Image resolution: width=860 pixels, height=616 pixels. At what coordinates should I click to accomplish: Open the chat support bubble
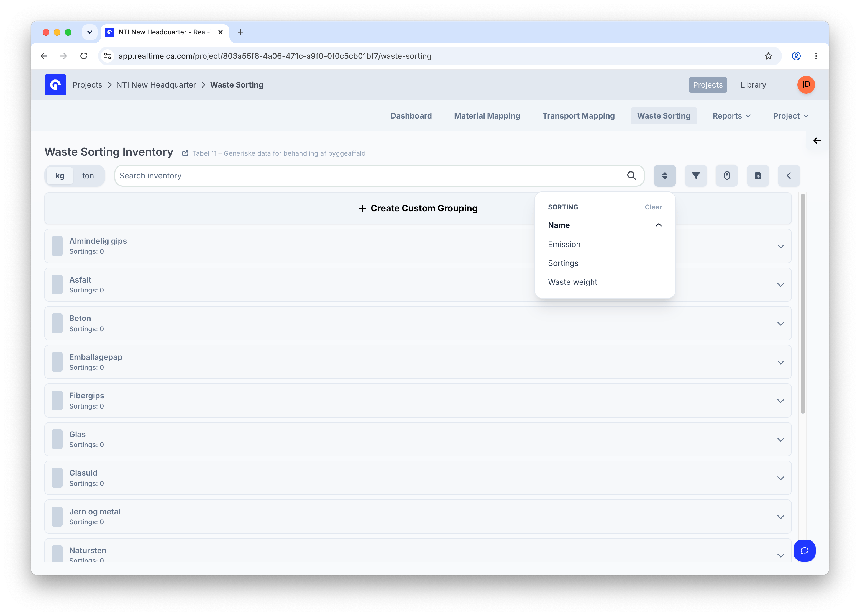[x=804, y=550]
